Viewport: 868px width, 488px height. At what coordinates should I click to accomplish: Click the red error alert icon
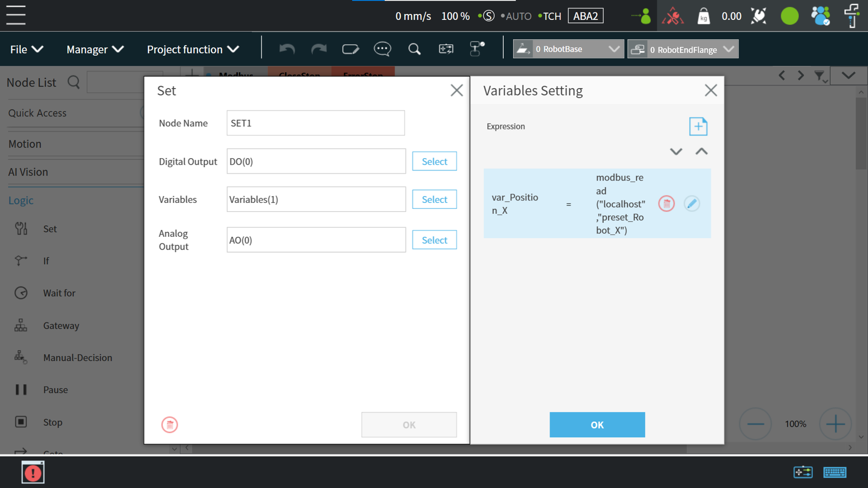pos(33,472)
